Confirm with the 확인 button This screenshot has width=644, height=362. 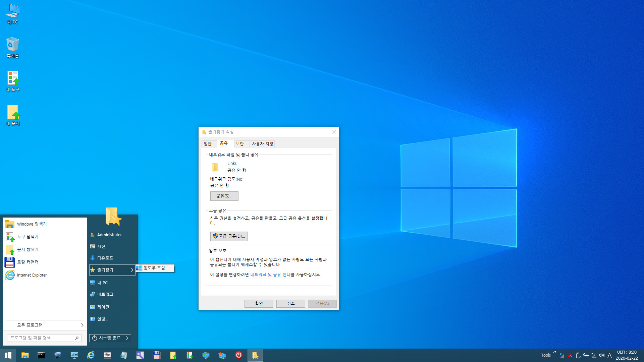(259, 303)
